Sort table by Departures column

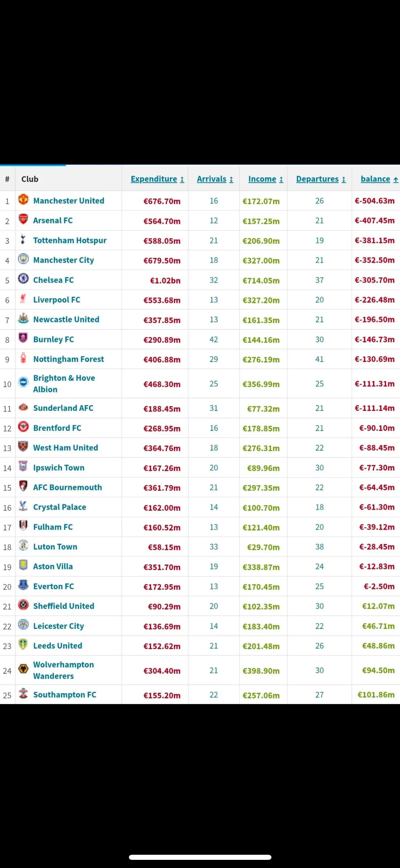321,179
